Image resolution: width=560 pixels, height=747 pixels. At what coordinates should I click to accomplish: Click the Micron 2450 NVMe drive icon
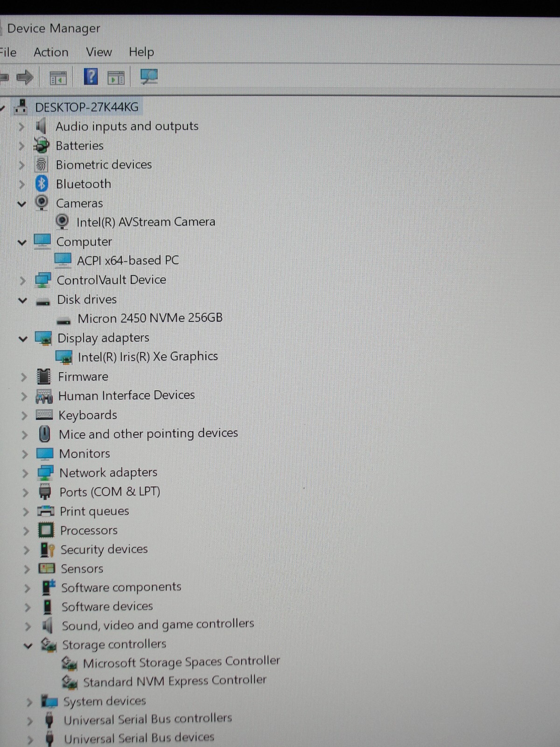[x=63, y=320]
